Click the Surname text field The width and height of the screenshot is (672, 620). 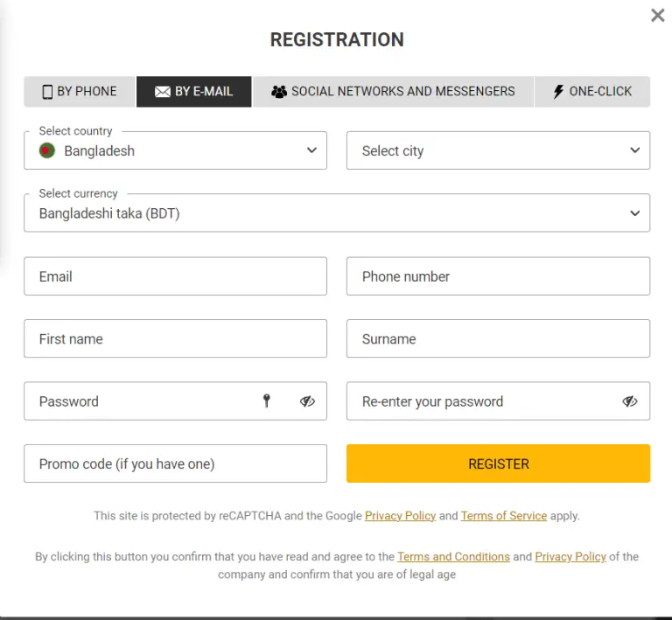498,338
